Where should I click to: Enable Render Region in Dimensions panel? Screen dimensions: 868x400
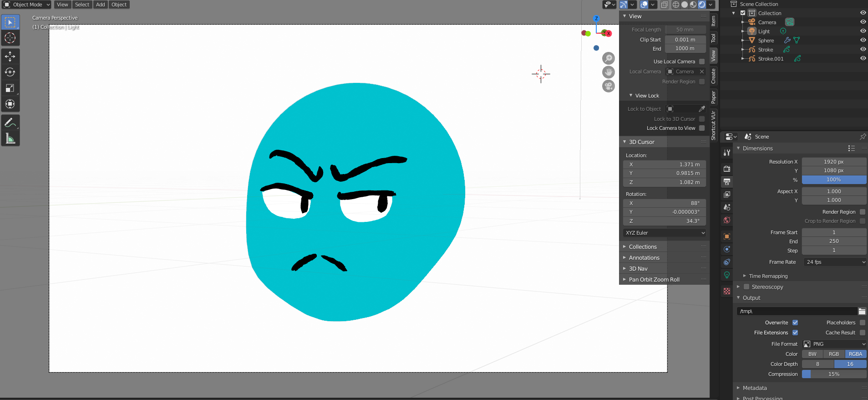(x=863, y=212)
